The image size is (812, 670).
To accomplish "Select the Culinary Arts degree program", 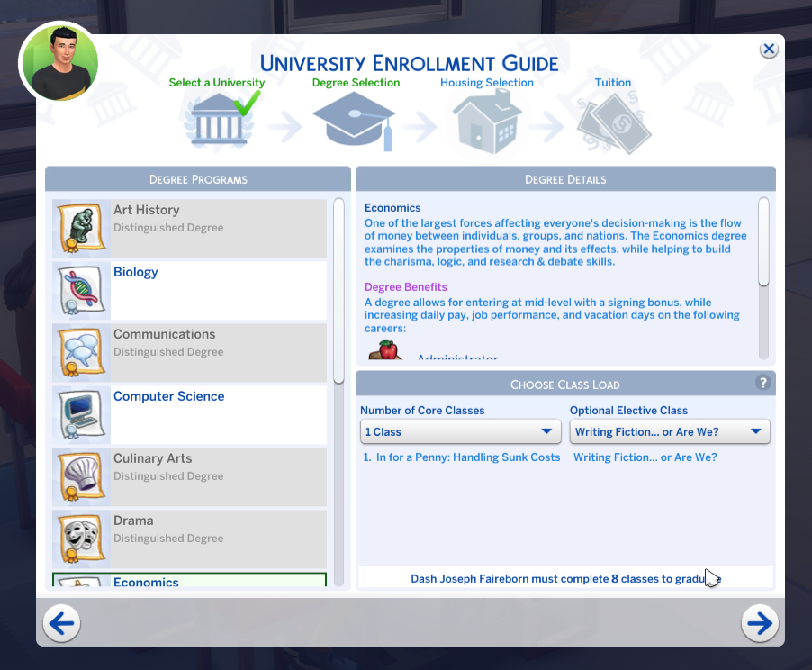I will coord(190,477).
